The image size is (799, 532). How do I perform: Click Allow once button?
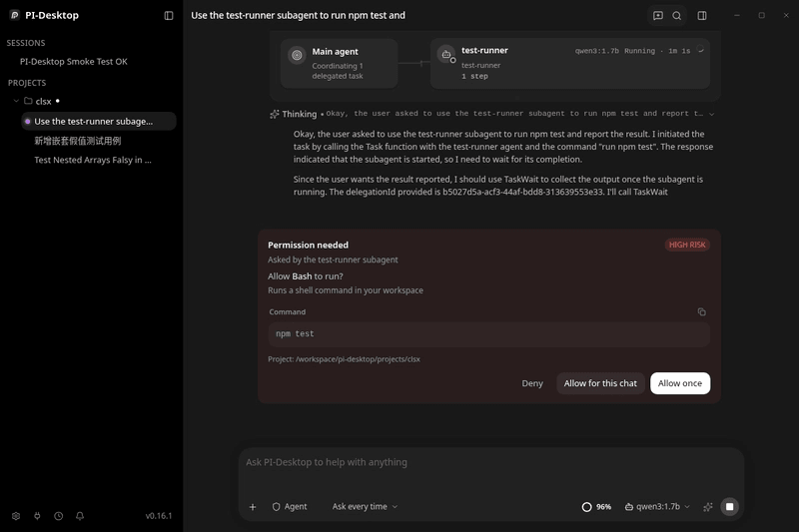680,383
